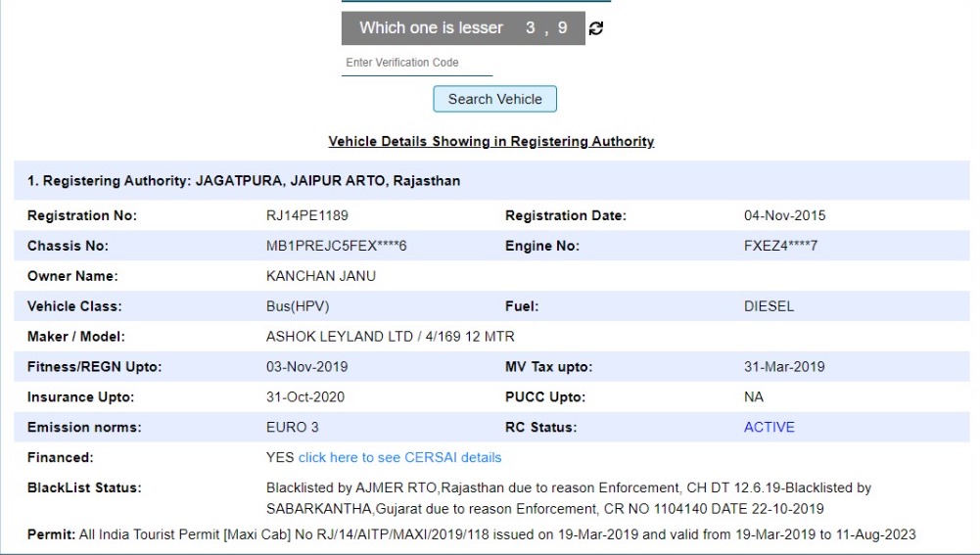Click the blacklist status description text
This screenshot has width=980, height=555.
click(x=568, y=497)
